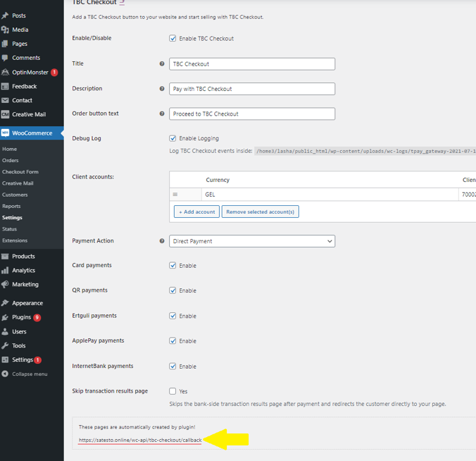Click the Pages icon in sidebar
This screenshot has width=476, height=461.
[5, 44]
